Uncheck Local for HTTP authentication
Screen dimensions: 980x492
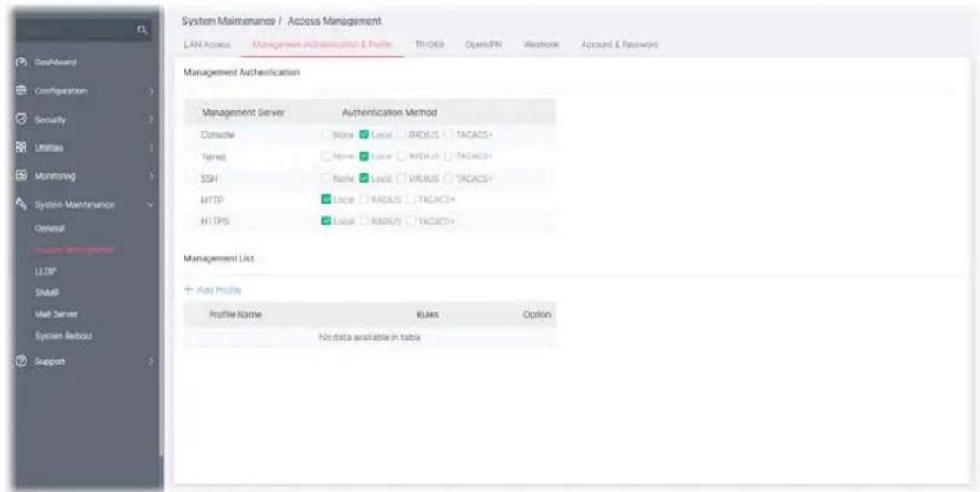point(326,199)
